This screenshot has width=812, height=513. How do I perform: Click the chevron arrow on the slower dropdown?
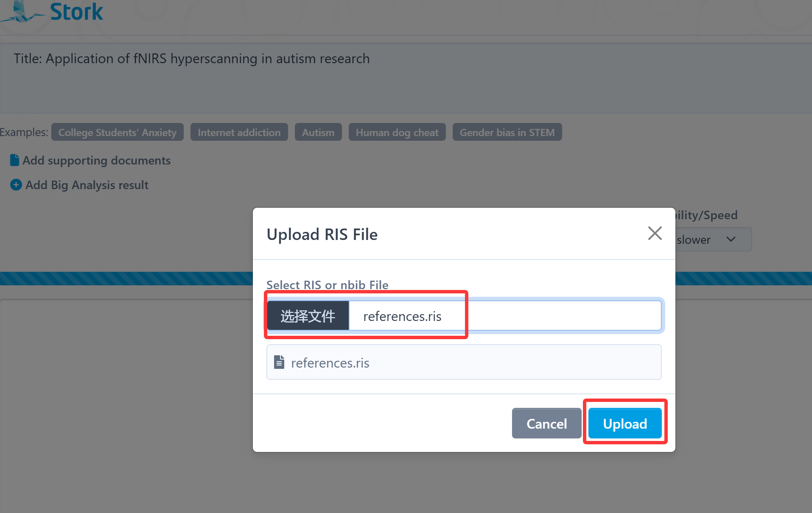click(x=731, y=240)
